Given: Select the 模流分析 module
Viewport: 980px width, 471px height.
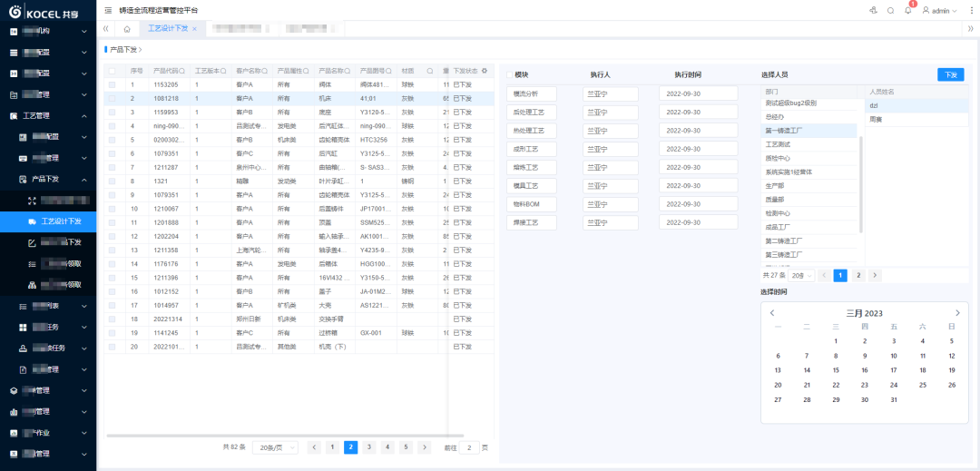Looking at the screenshot, I should (x=531, y=93).
